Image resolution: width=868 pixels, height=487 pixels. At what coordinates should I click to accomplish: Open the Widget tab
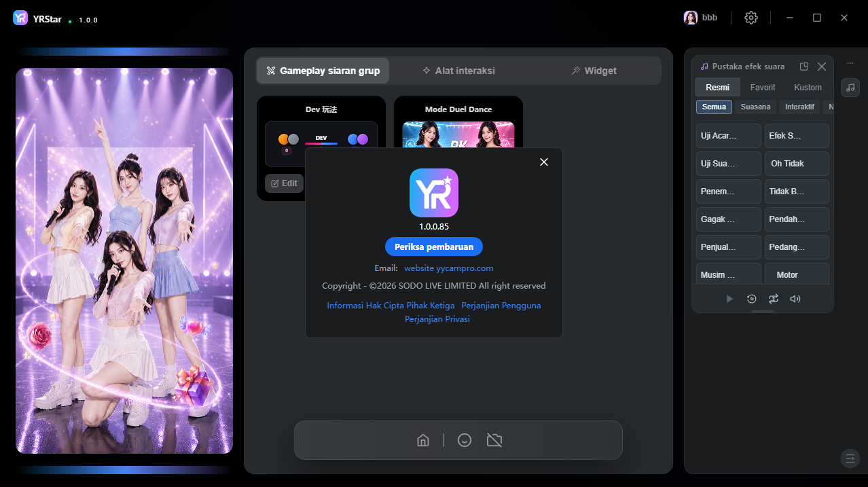tap(594, 71)
